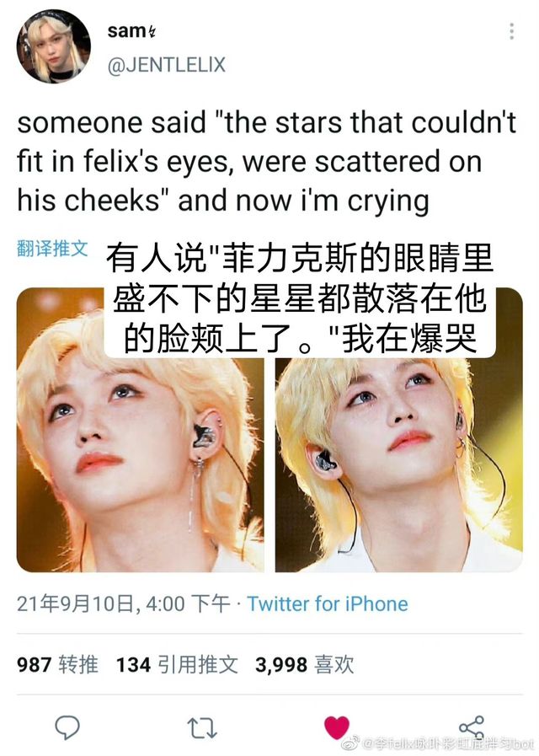Click the Twitter for iPhone source link
This screenshot has height=756, width=539.
click(x=328, y=603)
